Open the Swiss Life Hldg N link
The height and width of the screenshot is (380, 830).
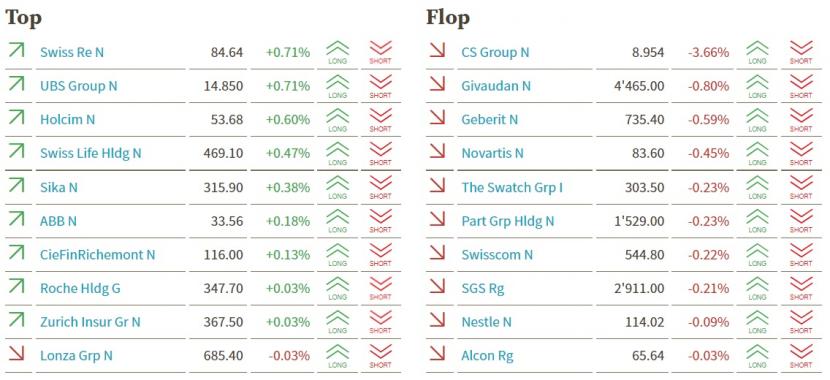coord(91,153)
